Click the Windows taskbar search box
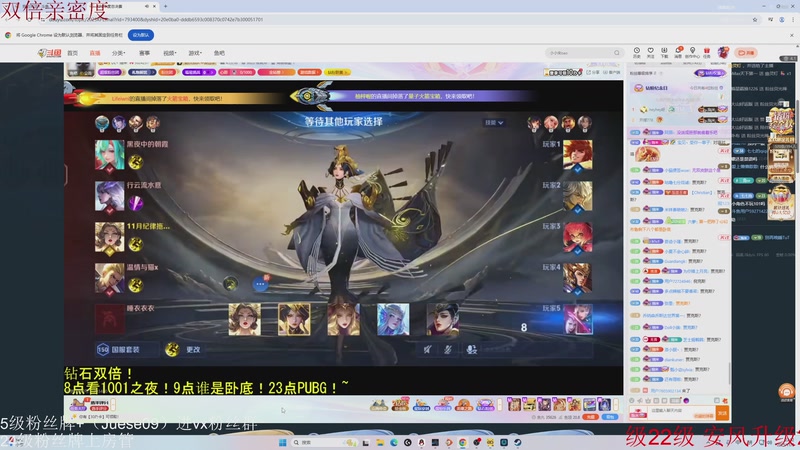This screenshot has width=800, height=450. click(324, 442)
